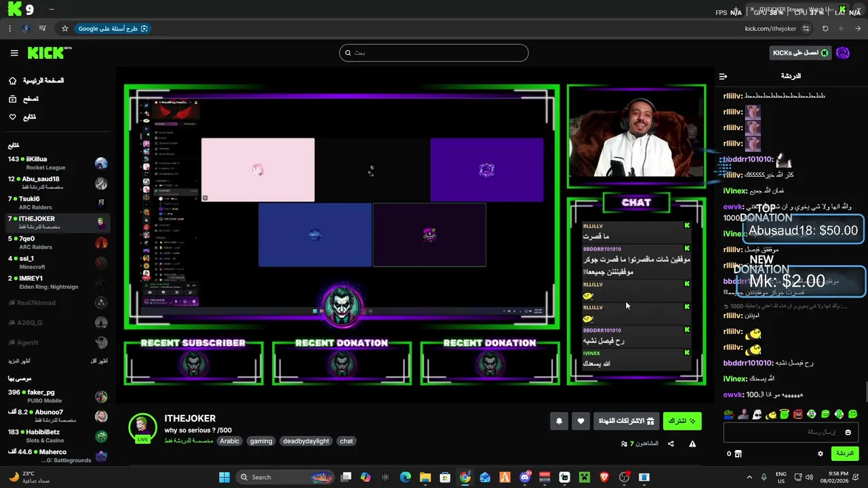Open OBS Studio from taskbar
Image resolution: width=868 pixels, height=488 pixels.
tap(625, 477)
